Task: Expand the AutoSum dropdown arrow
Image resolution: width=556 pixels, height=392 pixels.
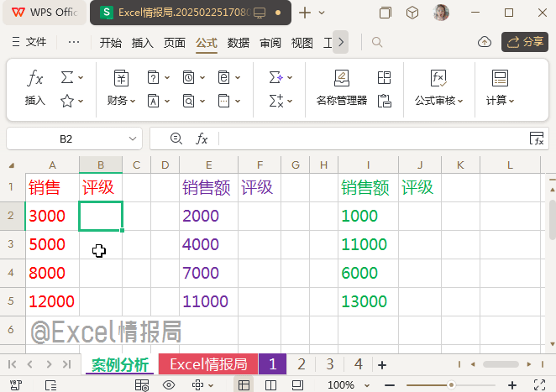Action: [x=81, y=78]
